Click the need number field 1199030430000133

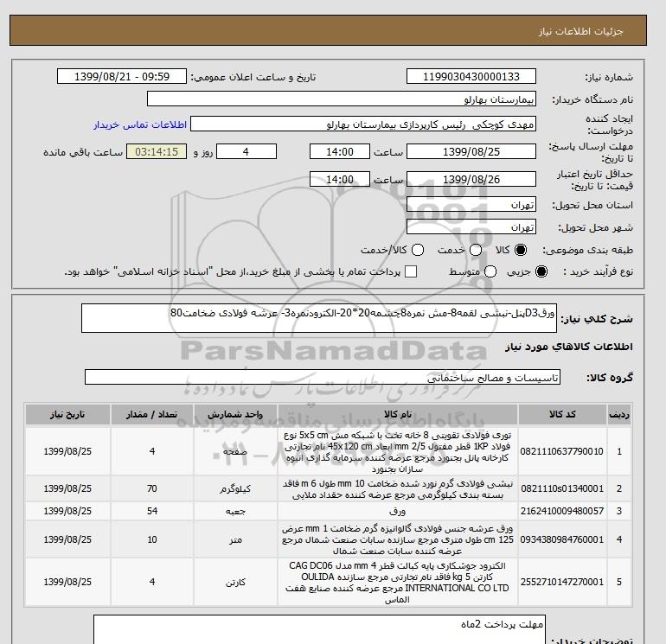tap(471, 76)
